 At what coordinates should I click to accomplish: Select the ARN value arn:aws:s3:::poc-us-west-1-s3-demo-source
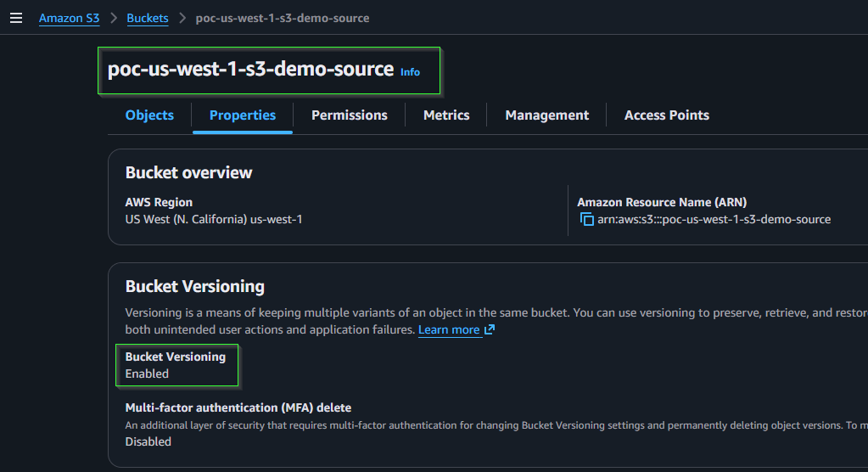pos(714,219)
